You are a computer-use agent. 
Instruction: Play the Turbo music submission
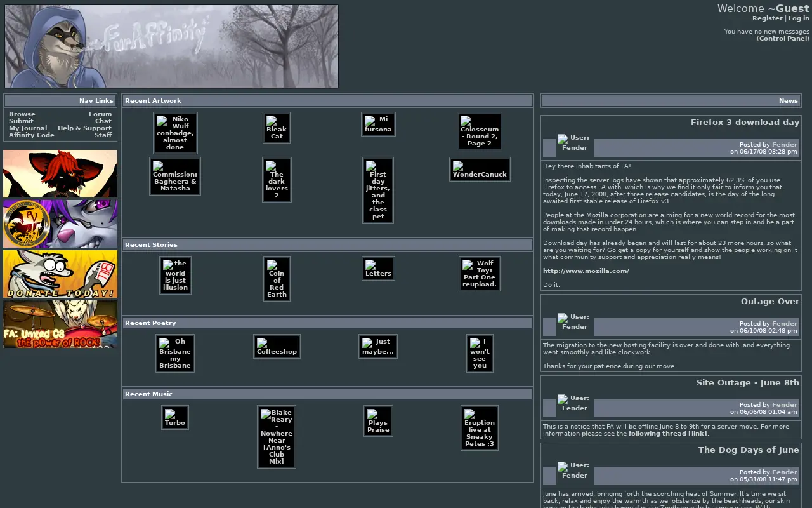(x=175, y=417)
